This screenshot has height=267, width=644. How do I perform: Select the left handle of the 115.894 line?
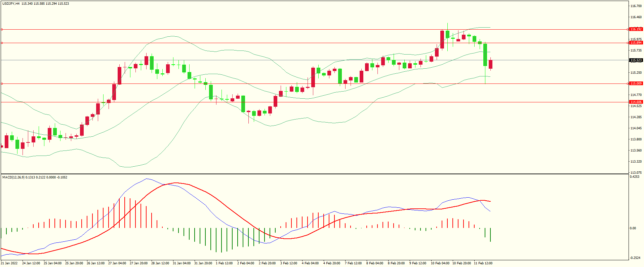click(x=2, y=43)
